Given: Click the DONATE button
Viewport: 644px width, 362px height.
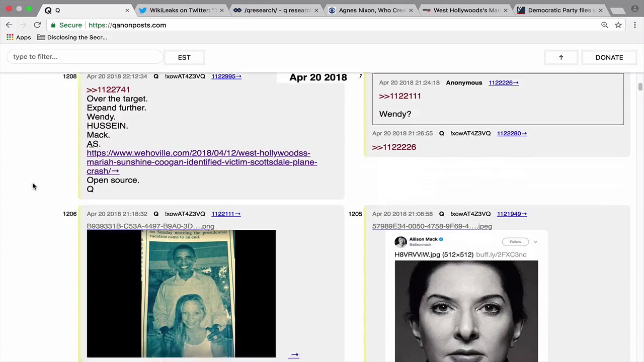Looking at the screenshot, I should click(609, 57).
